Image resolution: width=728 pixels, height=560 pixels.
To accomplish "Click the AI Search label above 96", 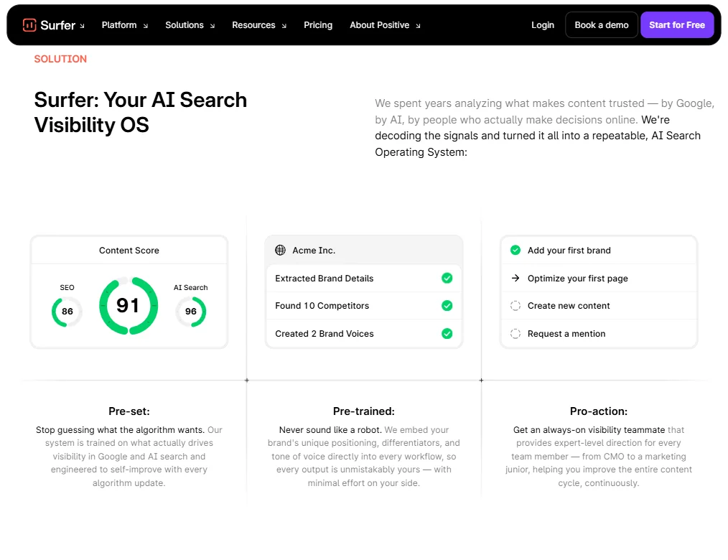I will (191, 287).
